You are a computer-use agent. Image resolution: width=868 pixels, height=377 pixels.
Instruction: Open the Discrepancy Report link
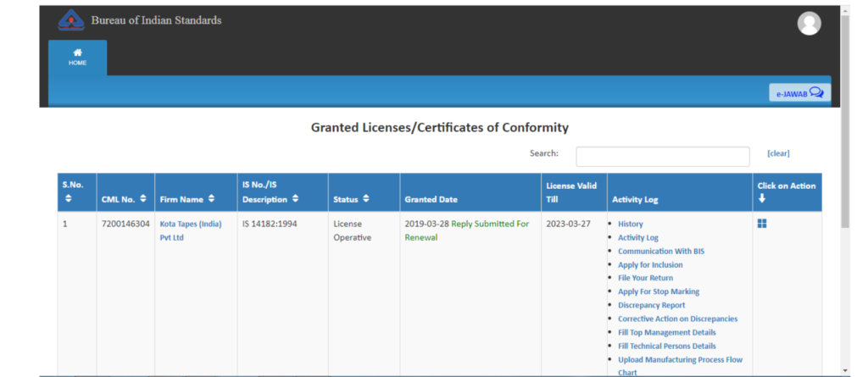pos(652,305)
